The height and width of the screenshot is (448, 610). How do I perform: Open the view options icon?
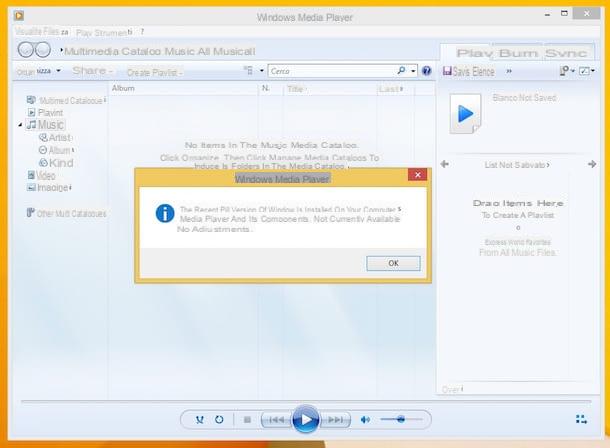(249, 70)
